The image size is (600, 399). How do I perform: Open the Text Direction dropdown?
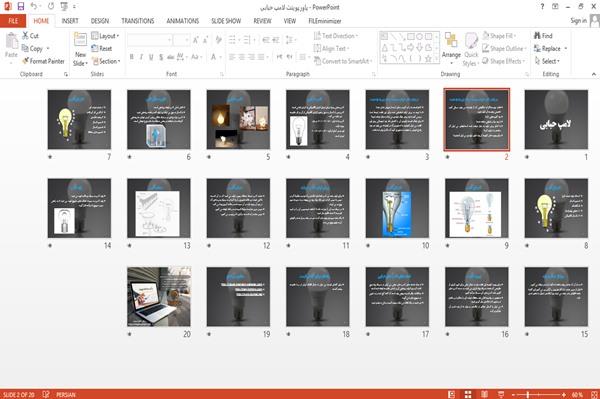pos(336,36)
